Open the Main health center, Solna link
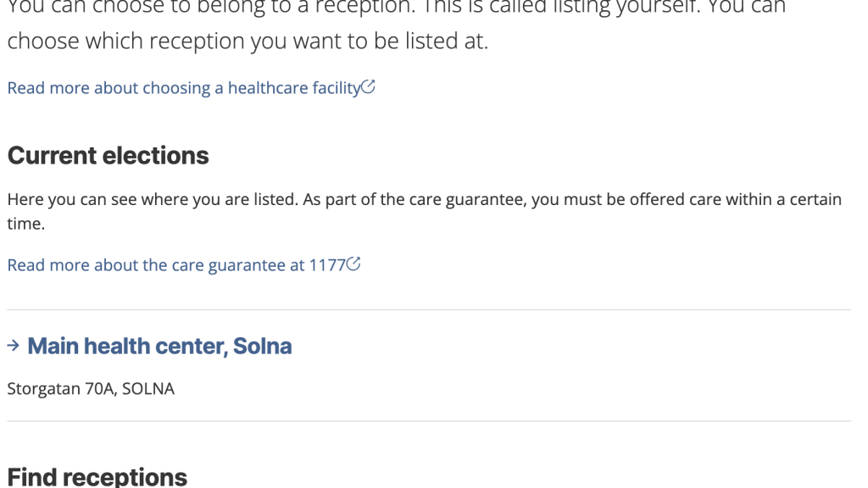This screenshot has height=488, width=868. pos(159,346)
